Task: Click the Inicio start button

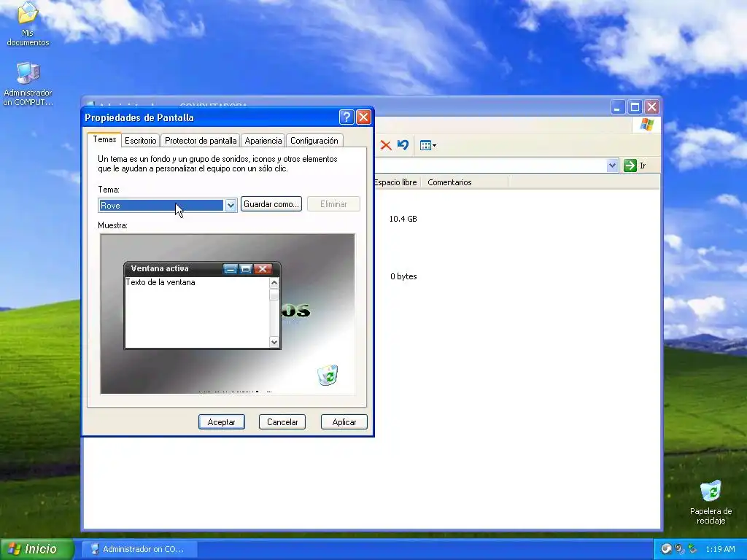Action: click(36, 549)
